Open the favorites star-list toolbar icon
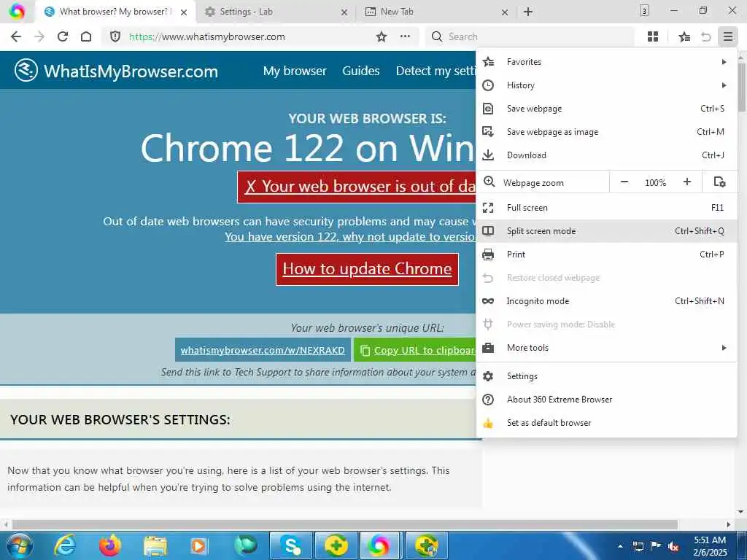The image size is (747, 560). [684, 36]
